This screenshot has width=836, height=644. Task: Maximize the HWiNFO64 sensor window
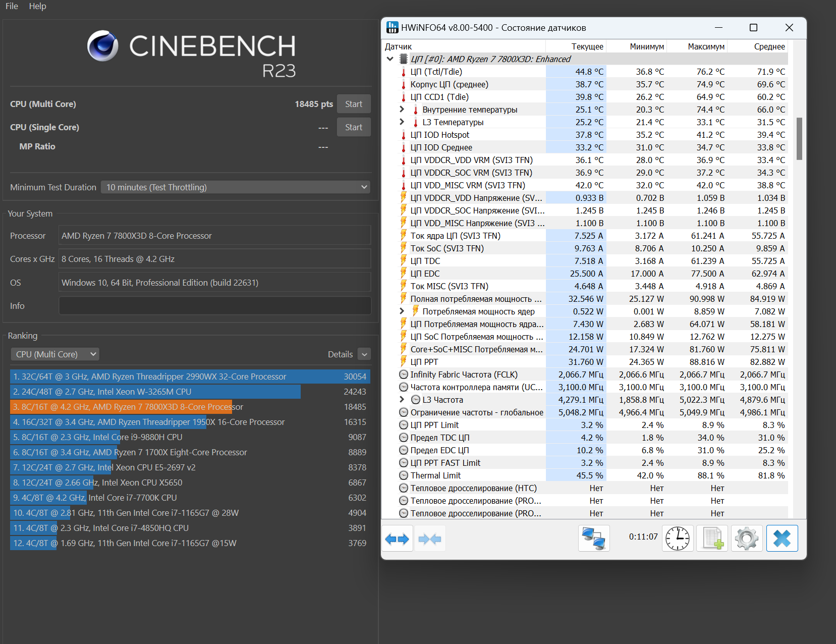tap(753, 27)
